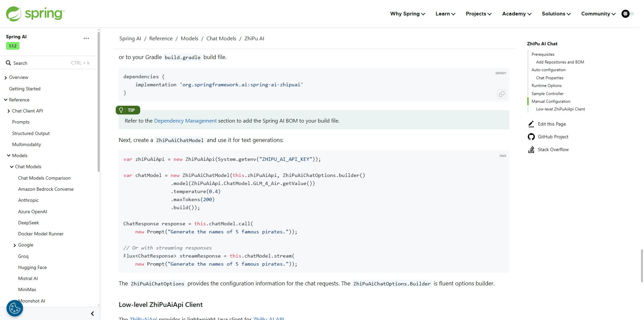Jump to Runtime Options section
The height and width of the screenshot is (320, 644).
[x=547, y=86]
